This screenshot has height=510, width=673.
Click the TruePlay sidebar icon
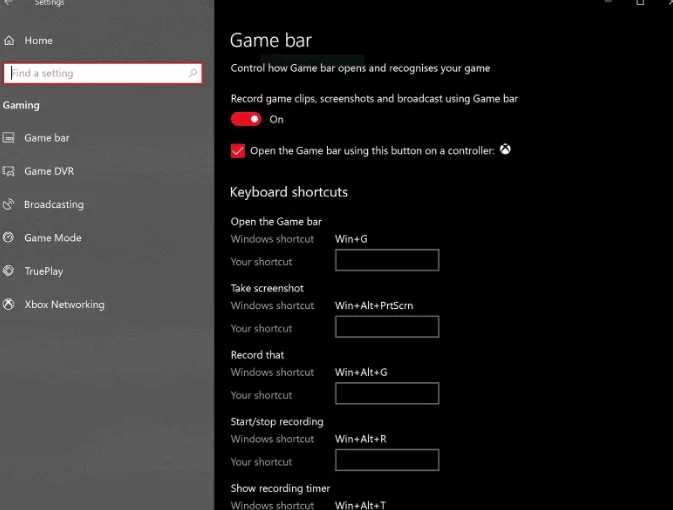tap(9, 271)
